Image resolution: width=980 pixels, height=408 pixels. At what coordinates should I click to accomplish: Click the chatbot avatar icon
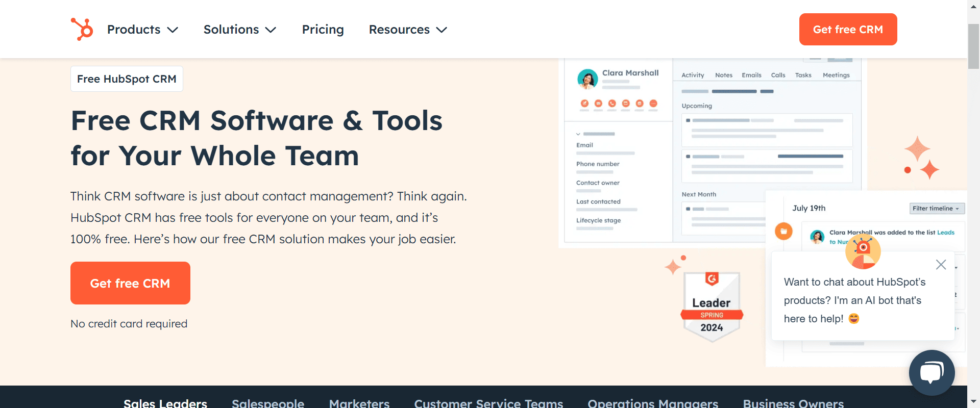pos(863,251)
